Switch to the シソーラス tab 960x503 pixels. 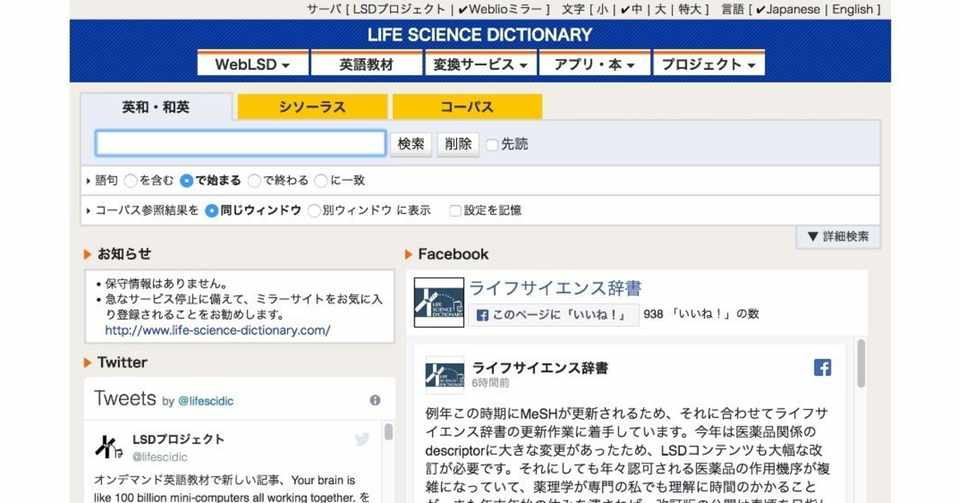click(x=312, y=107)
